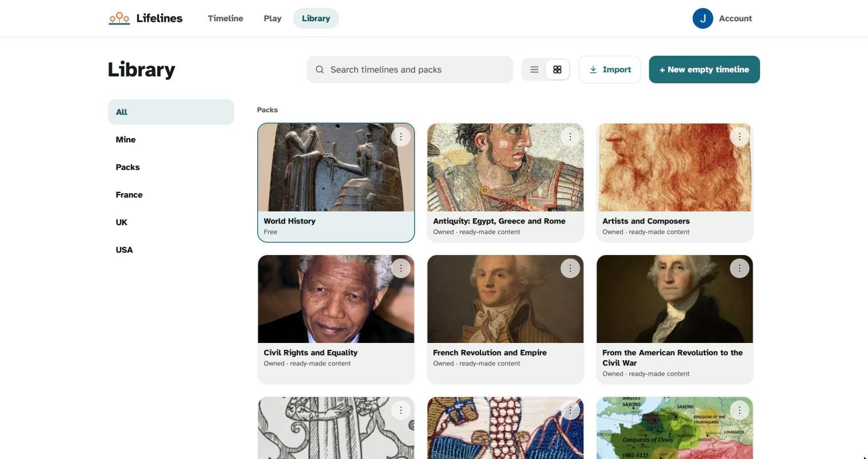Image resolution: width=868 pixels, height=459 pixels.
Task: Select the All filter in sidebar
Action: pyautogui.click(x=171, y=112)
